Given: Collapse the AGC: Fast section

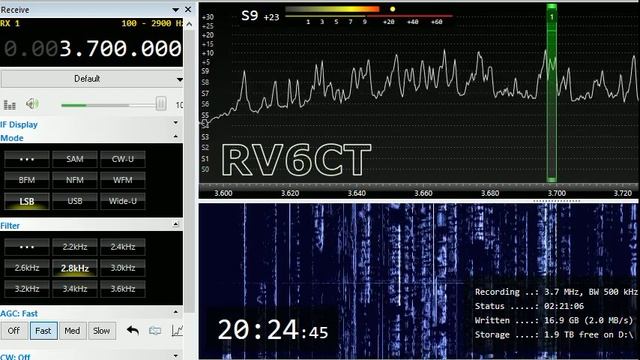Looking at the screenshot, I should [176, 312].
